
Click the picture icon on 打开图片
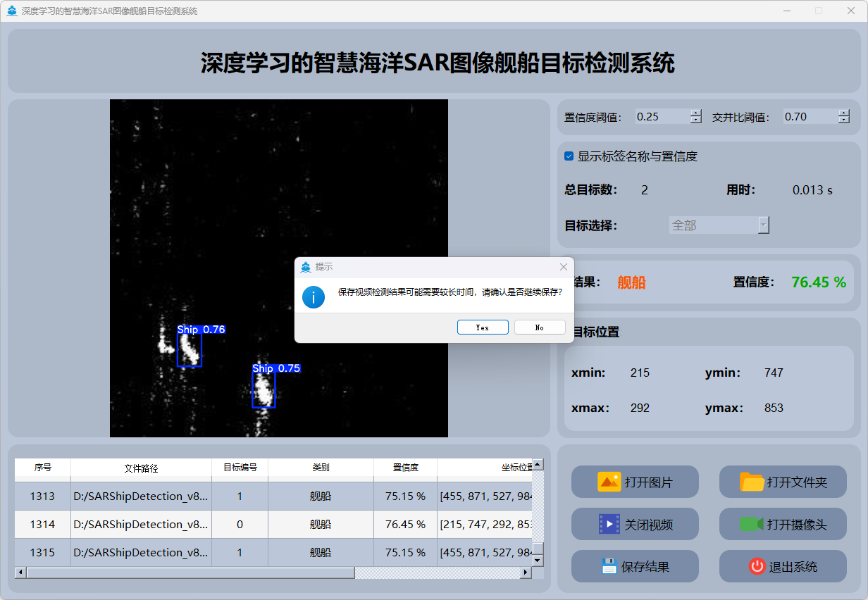coord(609,482)
